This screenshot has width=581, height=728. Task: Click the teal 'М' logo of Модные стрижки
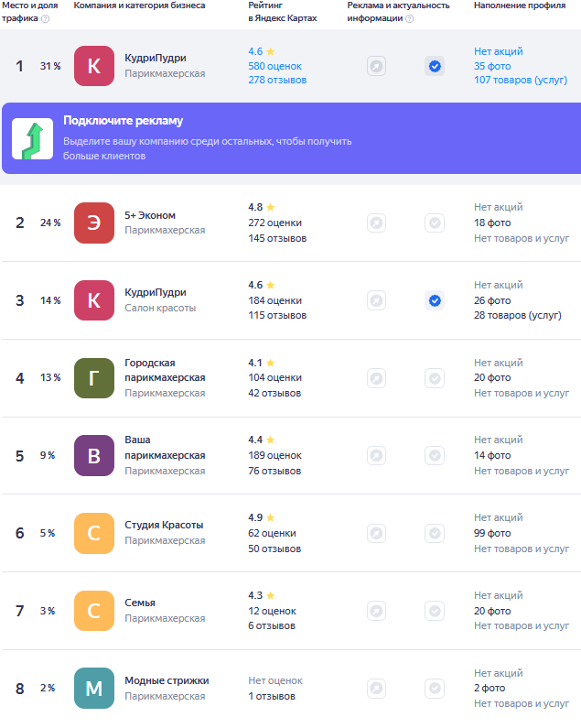[x=94, y=688]
